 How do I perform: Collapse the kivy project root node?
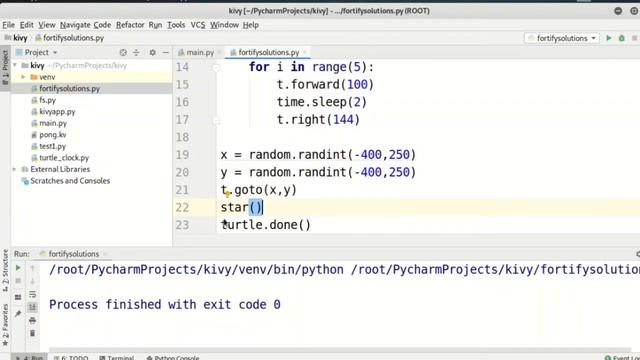[x=15, y=65]
